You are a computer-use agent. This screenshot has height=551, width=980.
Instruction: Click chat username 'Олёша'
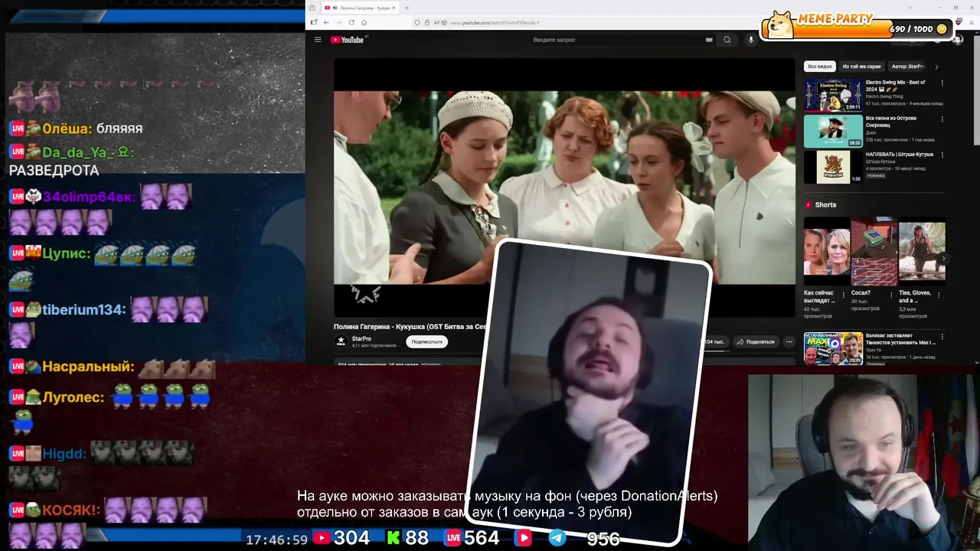click(67, 129)
